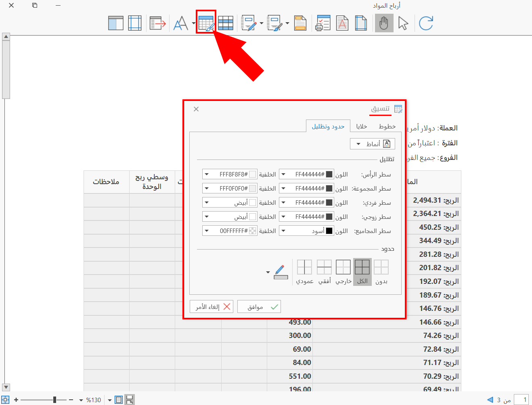
Task: Click the blue page setup icon
Action: coord(361,23)
